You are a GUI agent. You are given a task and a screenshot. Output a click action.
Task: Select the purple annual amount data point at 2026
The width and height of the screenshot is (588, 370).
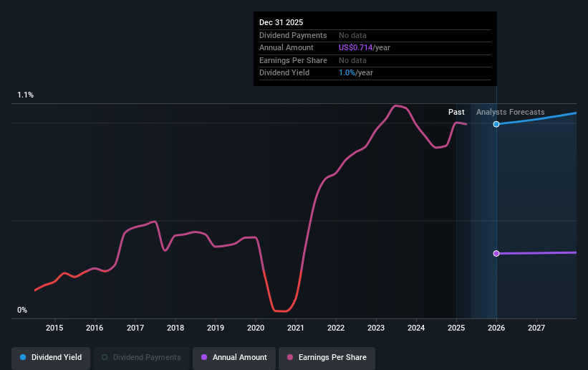click(x=496, y=254)
